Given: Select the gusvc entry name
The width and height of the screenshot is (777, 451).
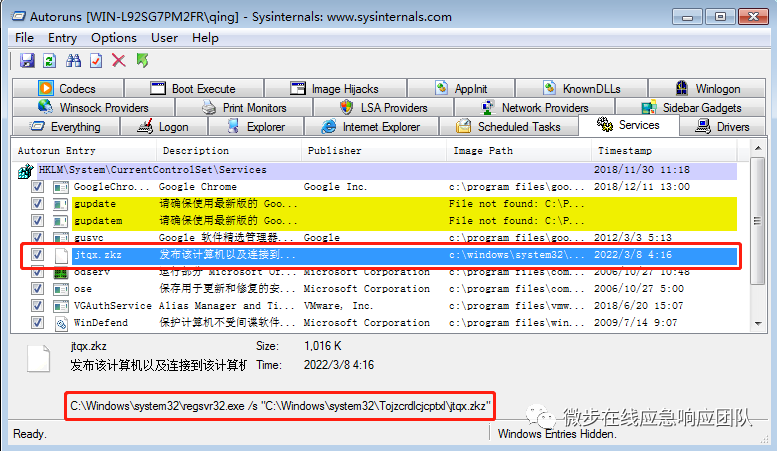Looking at the screenshot, I should pyautogui.click(x=89, y=237).
